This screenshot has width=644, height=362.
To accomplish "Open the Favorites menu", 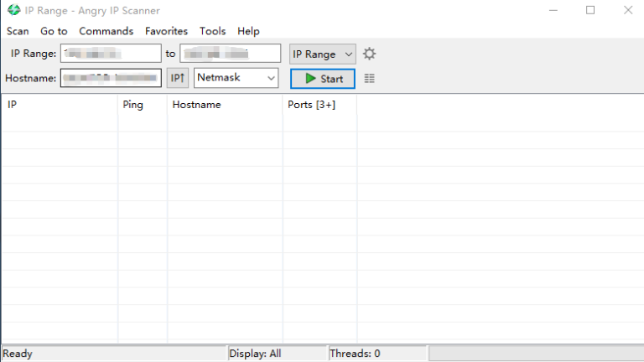I will [x=166, y=31].
